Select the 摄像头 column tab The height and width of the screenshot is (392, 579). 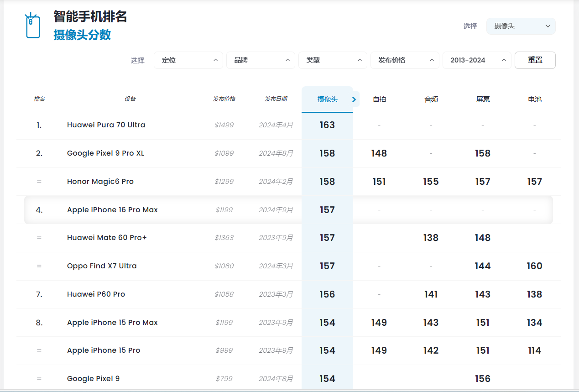tap(327, 99)
